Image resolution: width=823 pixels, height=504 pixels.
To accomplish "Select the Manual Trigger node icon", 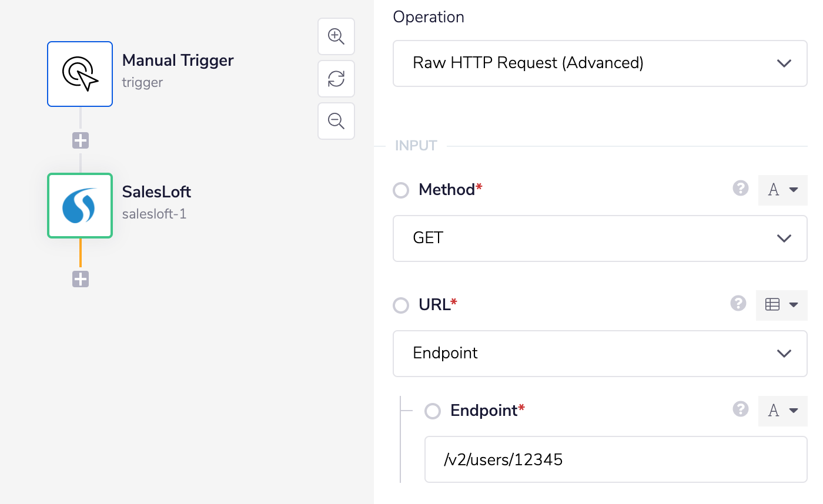I will (80, 74).
